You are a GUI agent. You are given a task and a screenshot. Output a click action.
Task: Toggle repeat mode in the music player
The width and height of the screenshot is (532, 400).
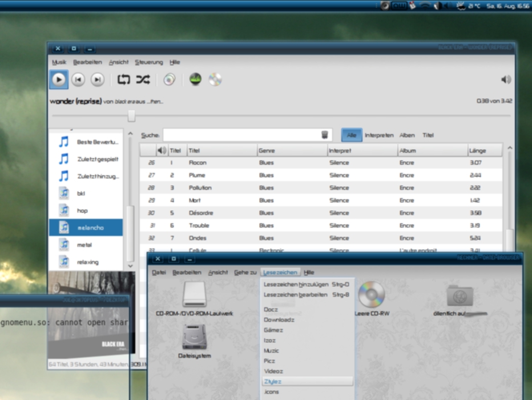[123, 80]
